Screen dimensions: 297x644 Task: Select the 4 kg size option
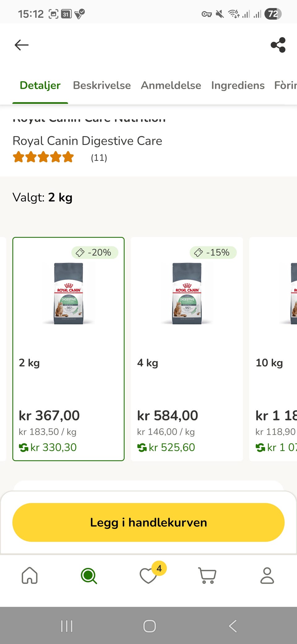(x=187, y=349)
